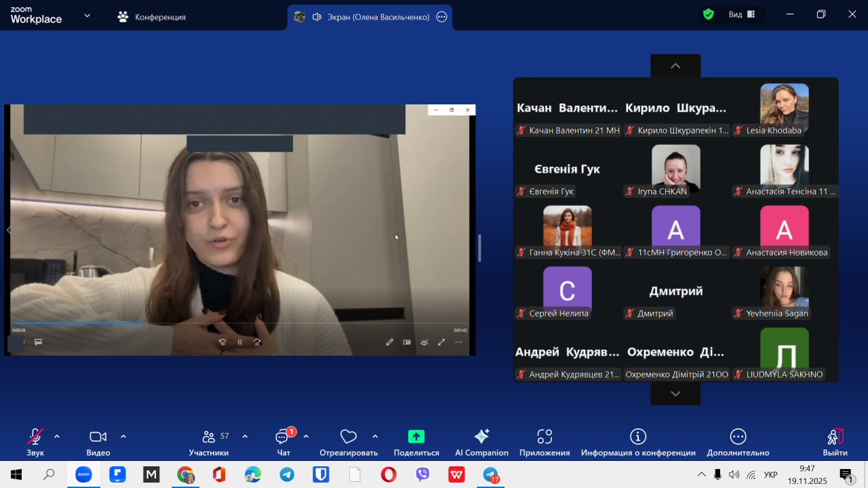Open the Zoom Workplace dropdown chevron

click(x=87, y=16)
